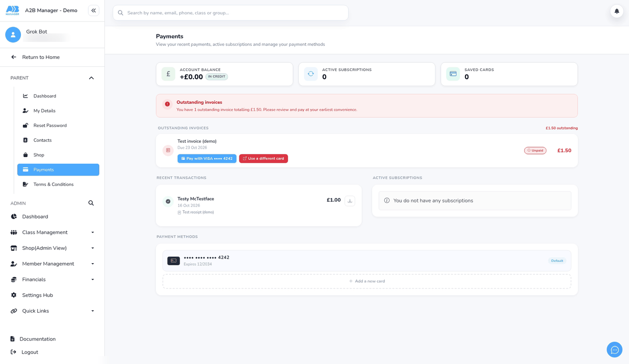Click the saved card icon in Payment Methods
This screenshot has height=364, width=629.
pos(173,261)
